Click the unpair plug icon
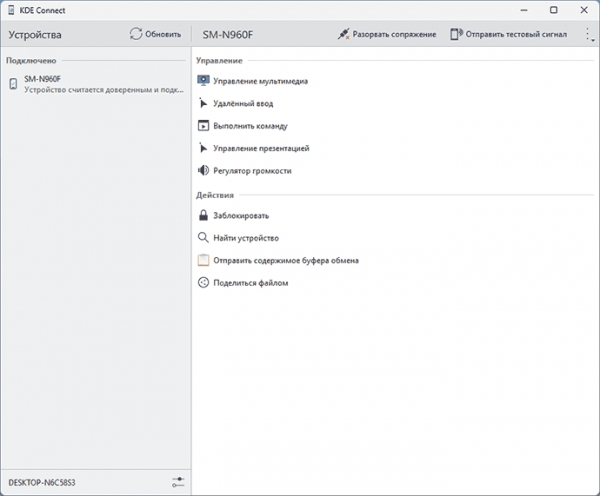Image resolution: width=600 pixels, height=496 pixels. click(343, 34)
